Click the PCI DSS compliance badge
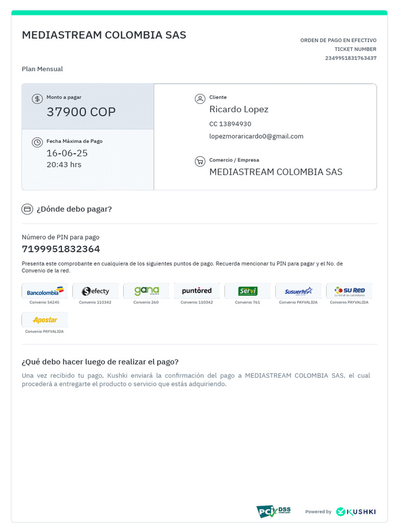Screen dimensions: 399x532 (x=273, y=511)
